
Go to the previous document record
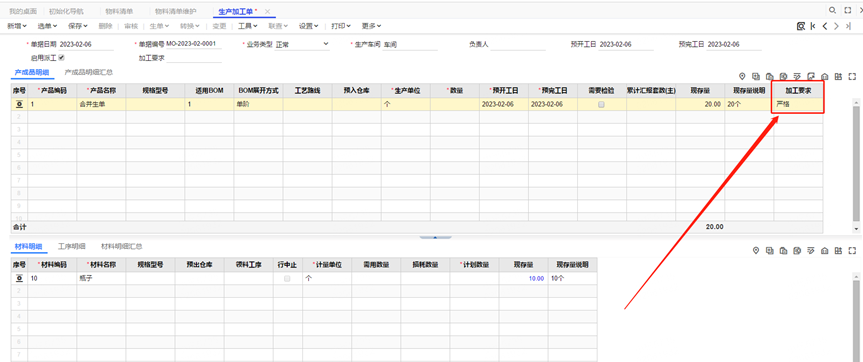(824, 26)
